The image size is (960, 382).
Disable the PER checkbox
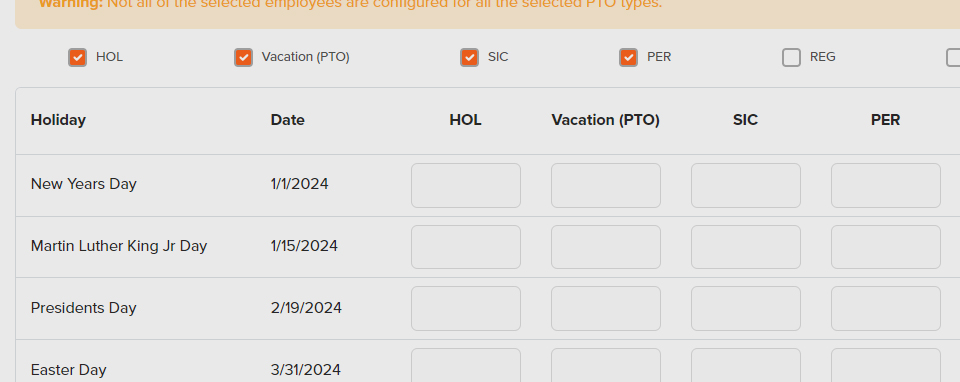click(629, 58)
